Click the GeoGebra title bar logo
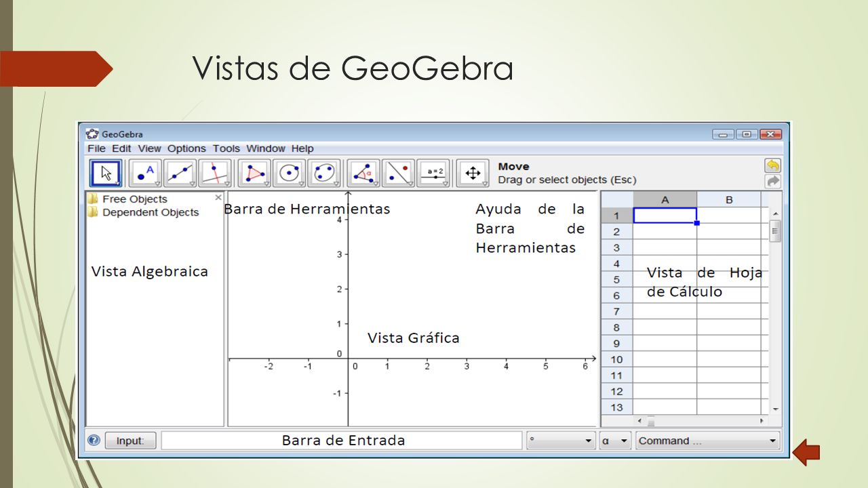868x488 pixels. [x=92, y=134]
